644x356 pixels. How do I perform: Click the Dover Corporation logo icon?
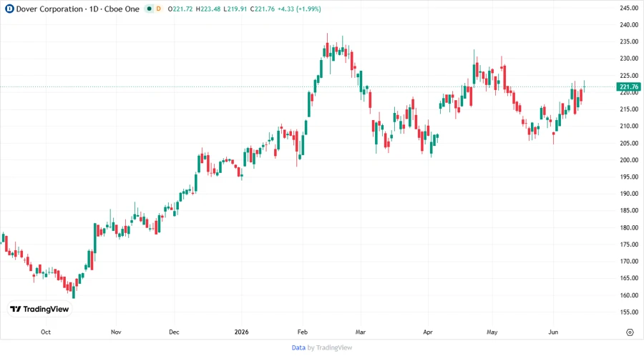[x=9, y=9]
